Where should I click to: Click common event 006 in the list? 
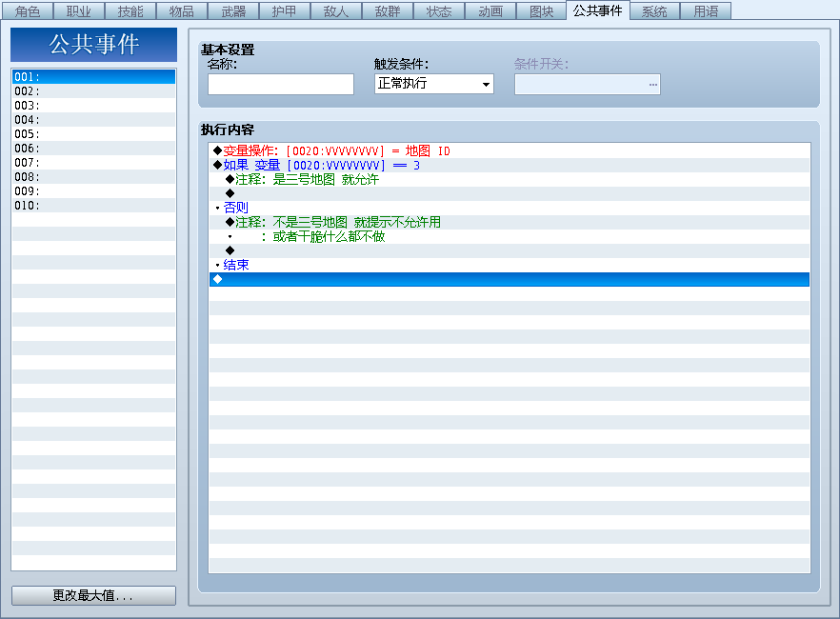tap(93, 149)
